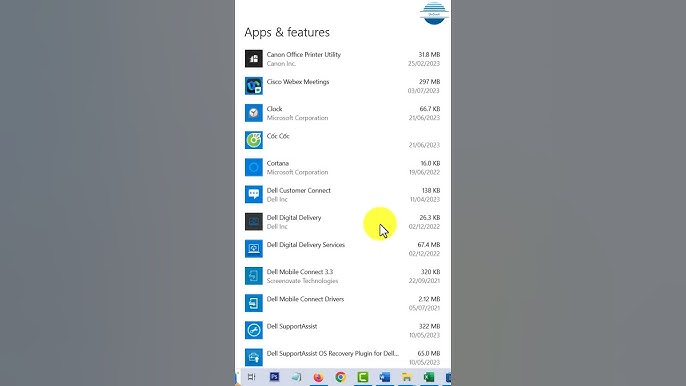Open Photoshop from the taskbar
This screenshot has height=386, width=686.
click(274, 377)
